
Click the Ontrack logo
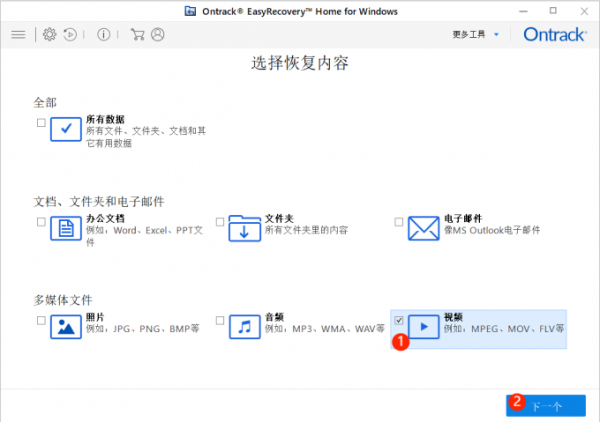[x=555, y=34]
